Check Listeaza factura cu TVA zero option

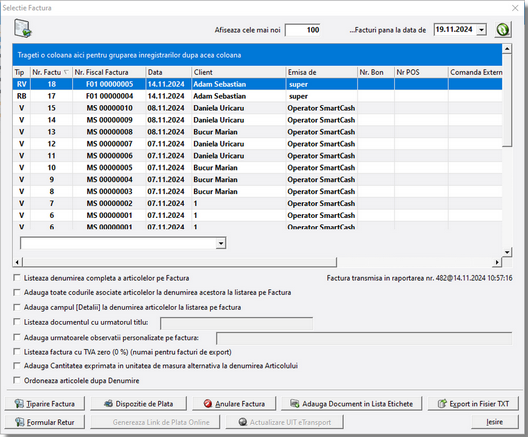(16, 352)
